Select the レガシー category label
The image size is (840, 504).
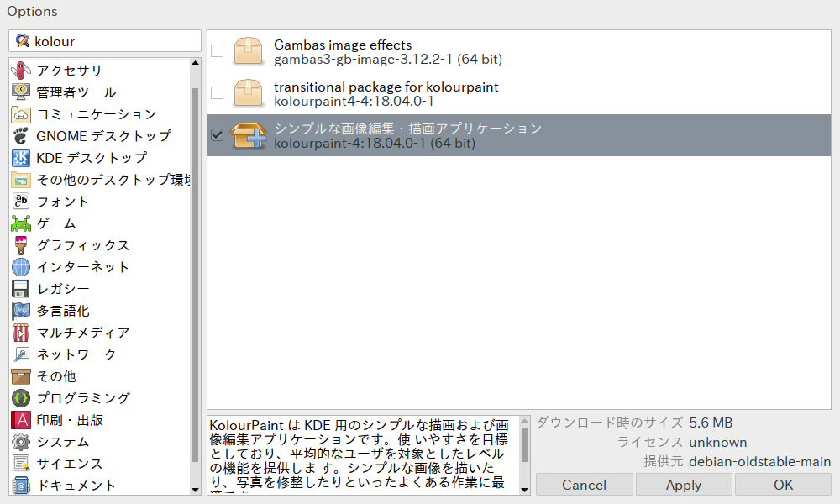[63, 289]
